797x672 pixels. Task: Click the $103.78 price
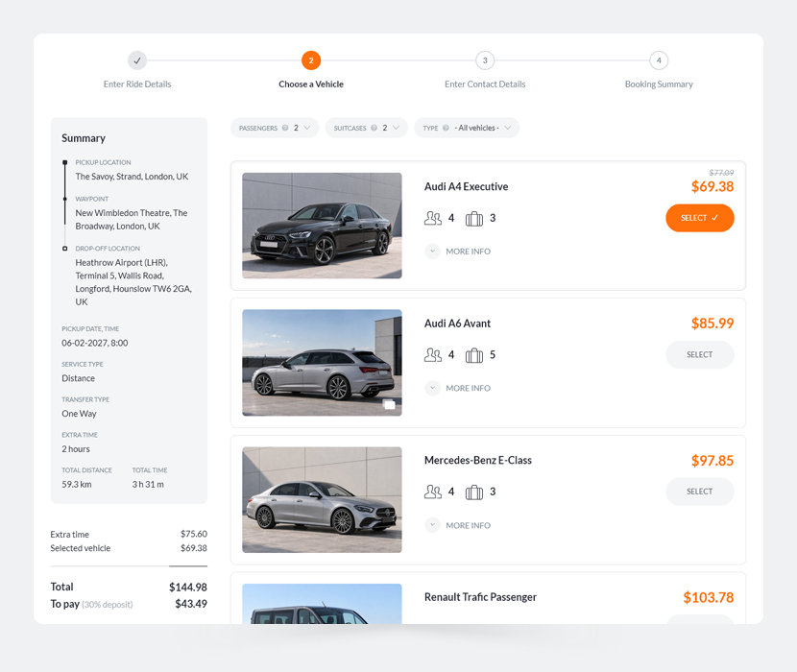(x=708, y=597)
